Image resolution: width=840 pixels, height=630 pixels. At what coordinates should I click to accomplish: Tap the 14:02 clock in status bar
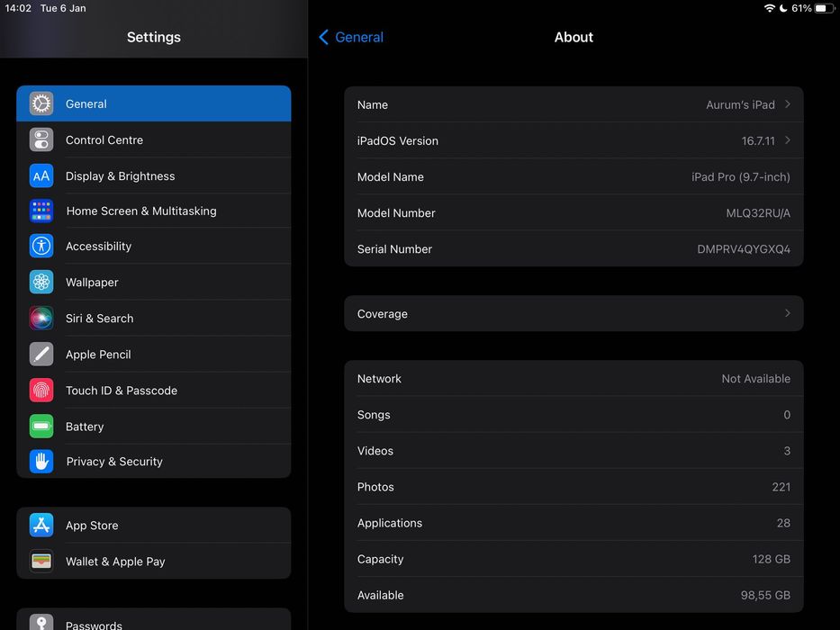(x=18, y=8)
